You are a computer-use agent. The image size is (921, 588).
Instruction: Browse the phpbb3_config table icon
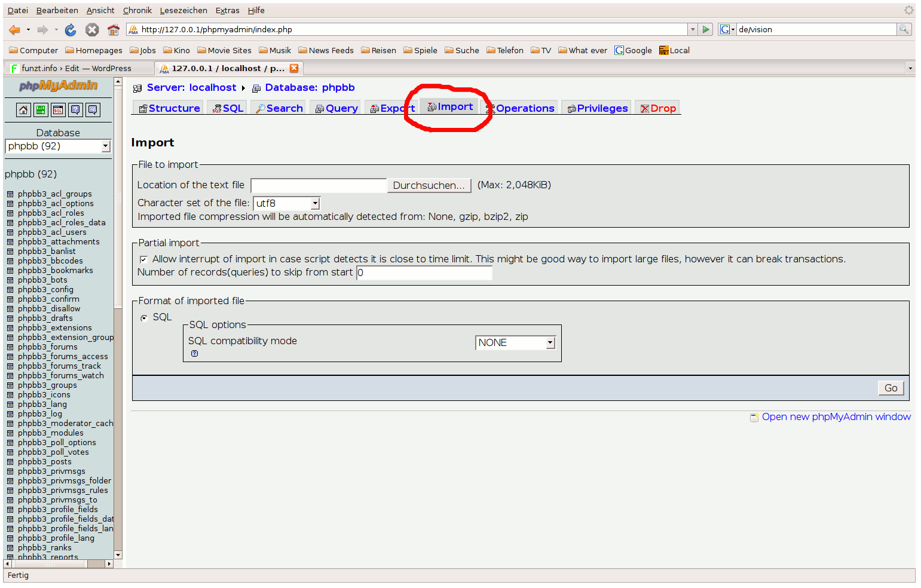coord(10,290)
